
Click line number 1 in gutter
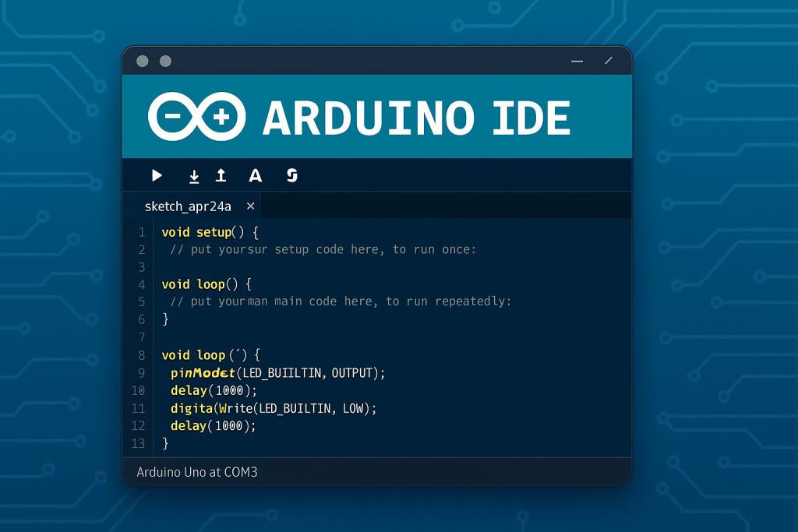tap(142, 232)
